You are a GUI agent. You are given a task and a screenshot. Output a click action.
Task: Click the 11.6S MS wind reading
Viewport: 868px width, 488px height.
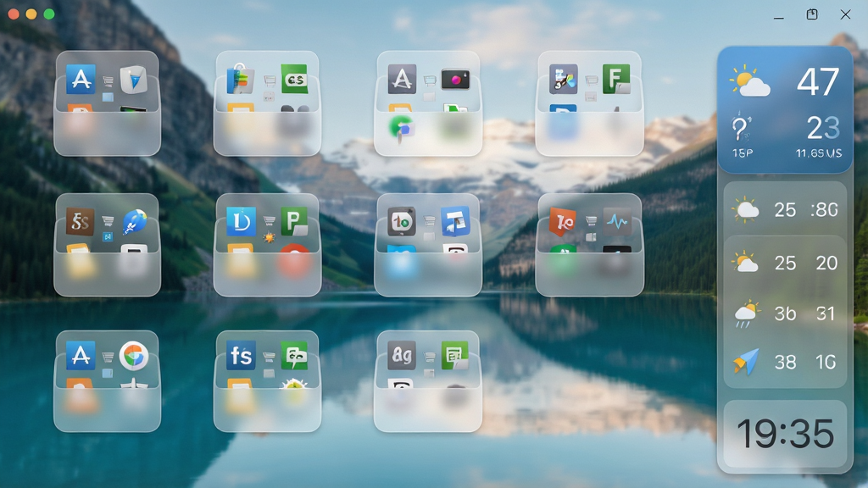point(819,153)
